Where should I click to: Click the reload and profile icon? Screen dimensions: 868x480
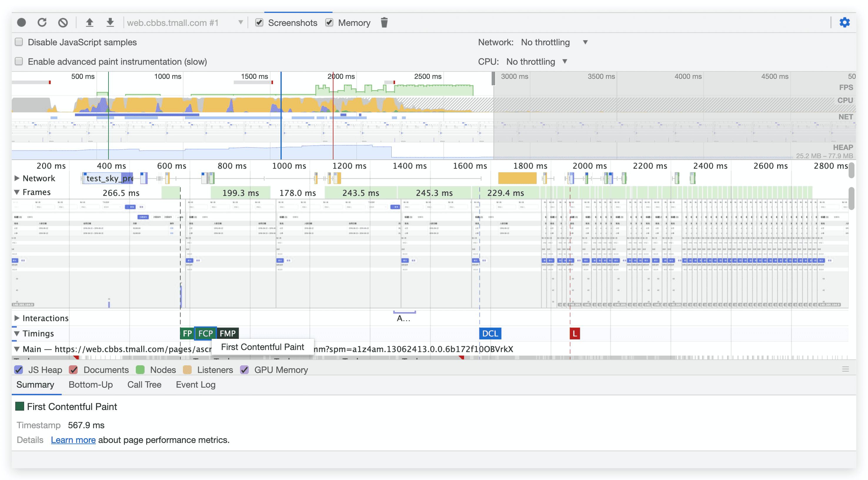click(x=42, y=23)
